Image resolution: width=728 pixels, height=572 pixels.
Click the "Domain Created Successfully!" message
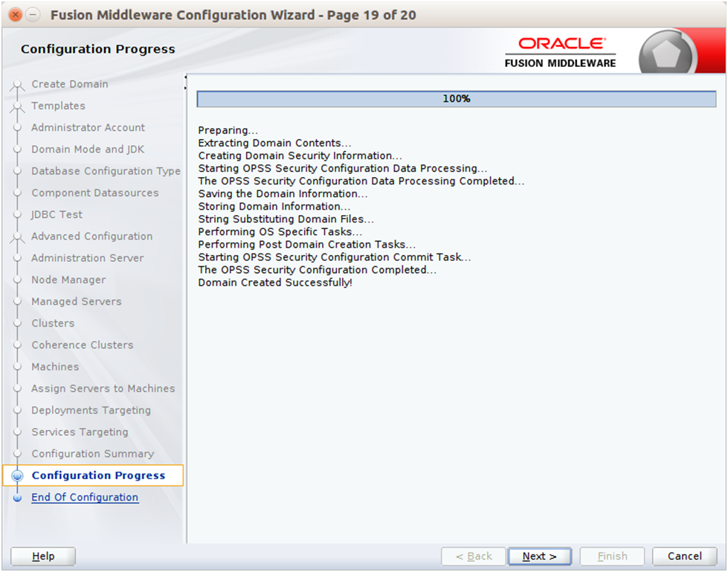pos(275,283)
